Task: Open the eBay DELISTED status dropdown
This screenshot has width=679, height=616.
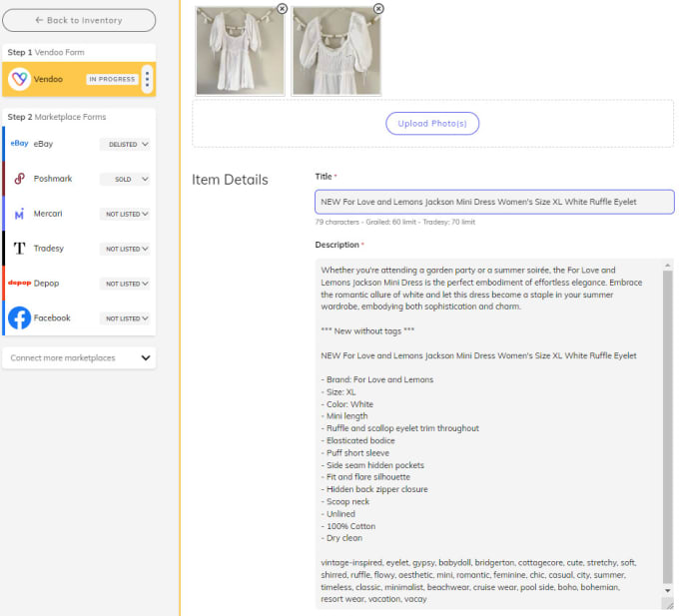Action: pos(125,144)
